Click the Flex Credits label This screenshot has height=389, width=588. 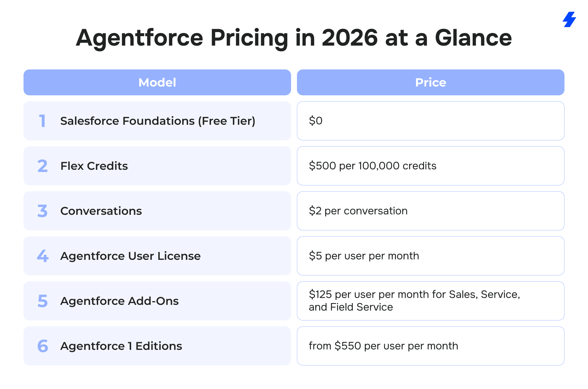(x=94, y=166)
